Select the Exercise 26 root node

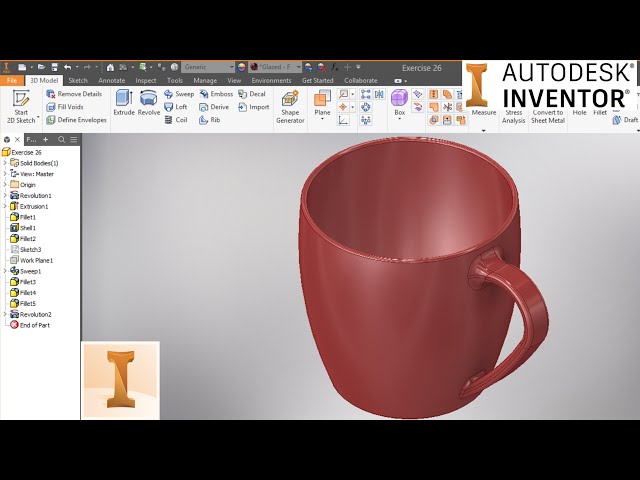(x=22, y=152)
